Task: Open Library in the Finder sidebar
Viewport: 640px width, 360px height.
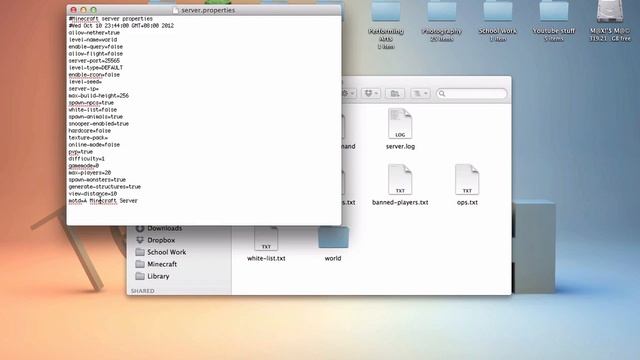Action: [152, 276]
